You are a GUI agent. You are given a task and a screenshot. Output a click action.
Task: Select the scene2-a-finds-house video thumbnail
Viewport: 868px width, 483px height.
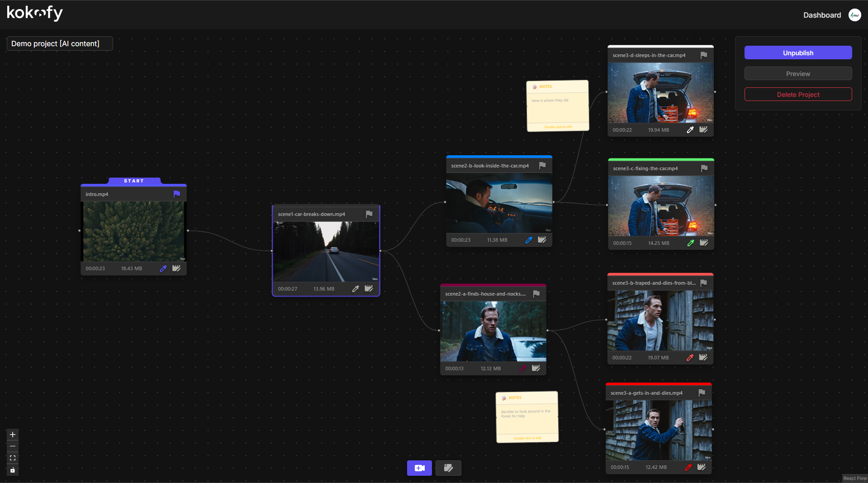(x=493, y=331)
